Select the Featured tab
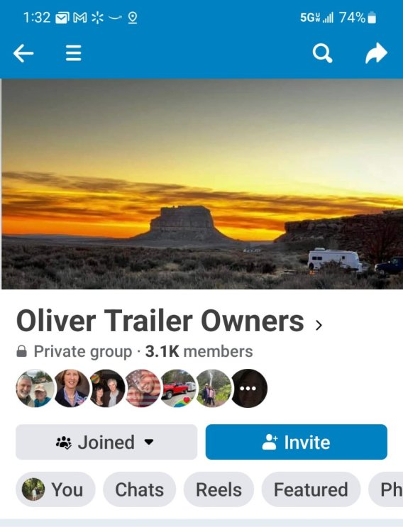The width and height of the screenshot is (403, 532). (x=311, y=489)
